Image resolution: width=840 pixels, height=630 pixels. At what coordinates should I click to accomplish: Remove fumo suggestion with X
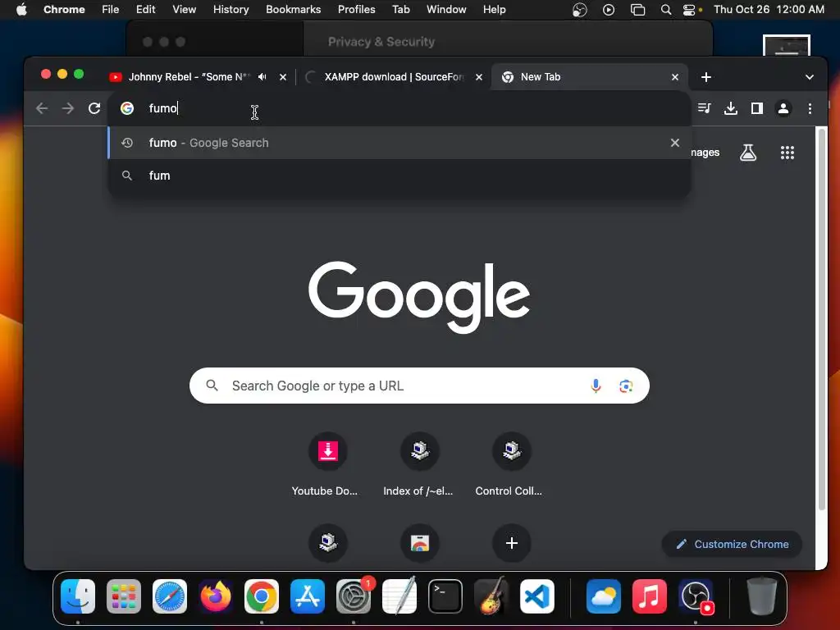[x=675, y=143]
